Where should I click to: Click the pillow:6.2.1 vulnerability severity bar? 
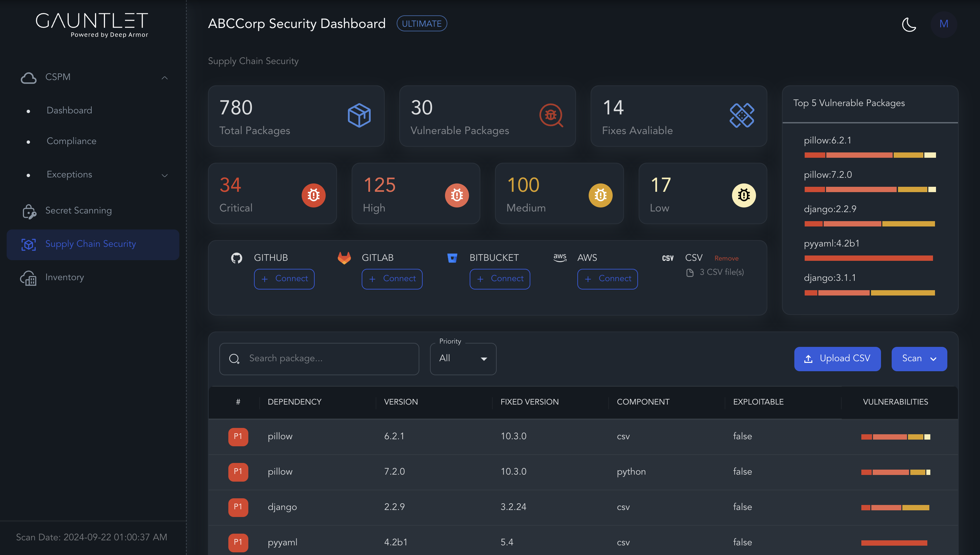(x=870, y=155)
